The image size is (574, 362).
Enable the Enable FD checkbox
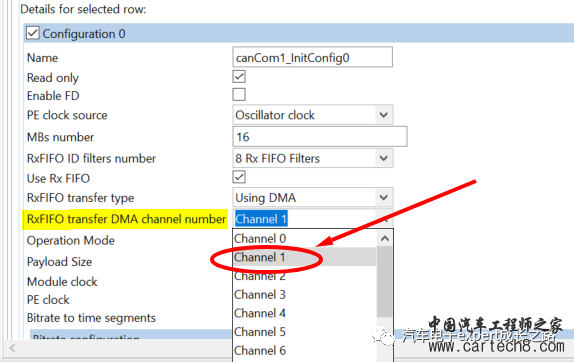tap(239, 95)
